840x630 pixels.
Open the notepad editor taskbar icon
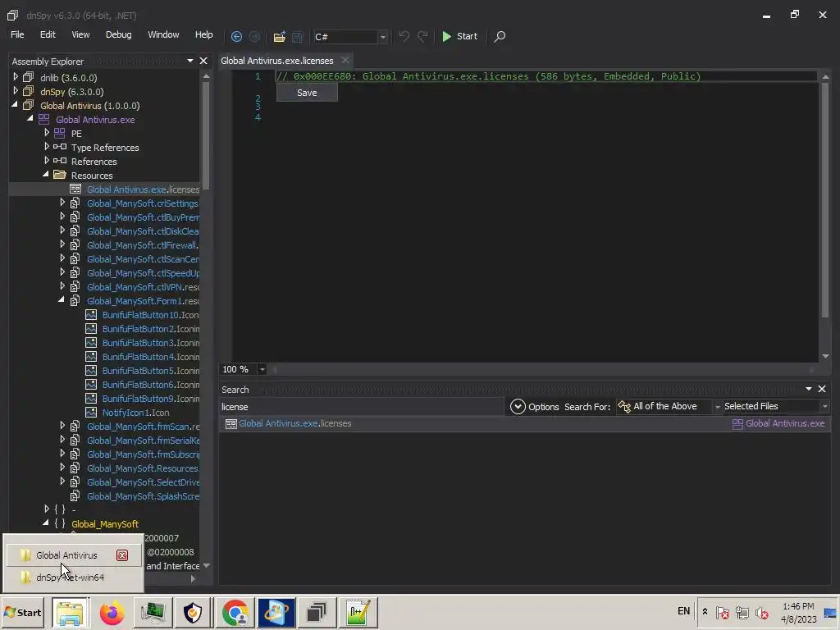click(358, 612)
